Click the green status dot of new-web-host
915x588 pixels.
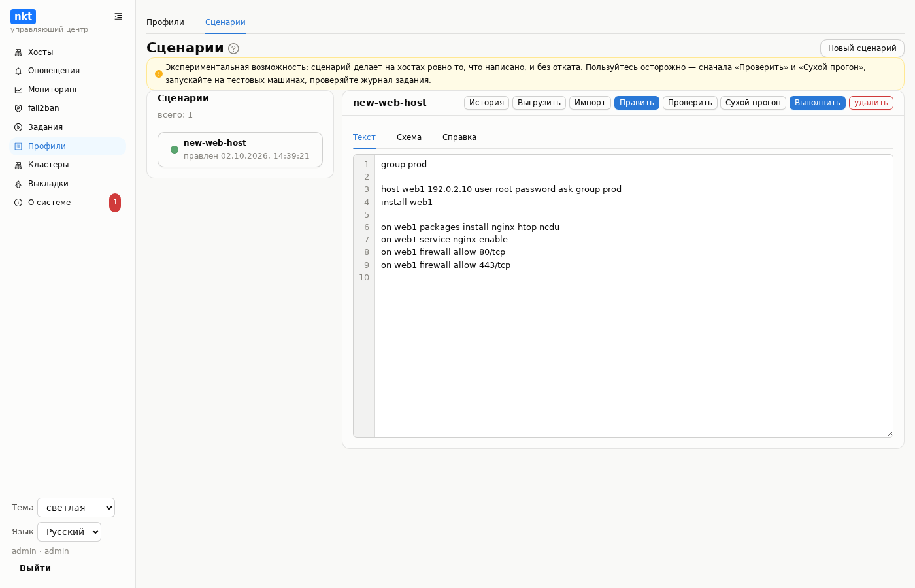coord(175,150)
